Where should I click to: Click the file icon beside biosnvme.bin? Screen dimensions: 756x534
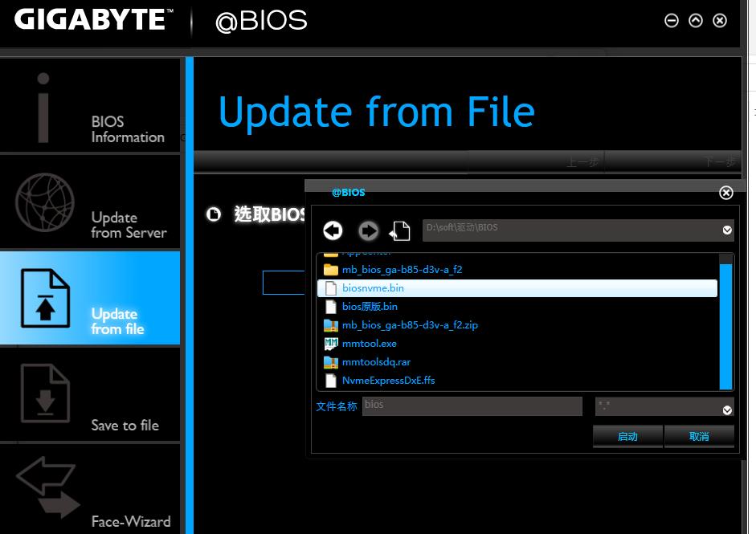click(x=331, y=288)
